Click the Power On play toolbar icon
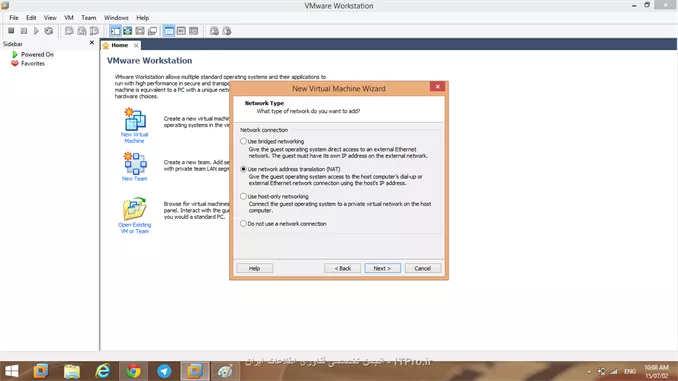Image resolution: width=678 pixels, height=381 pixels. click(36, 31)
